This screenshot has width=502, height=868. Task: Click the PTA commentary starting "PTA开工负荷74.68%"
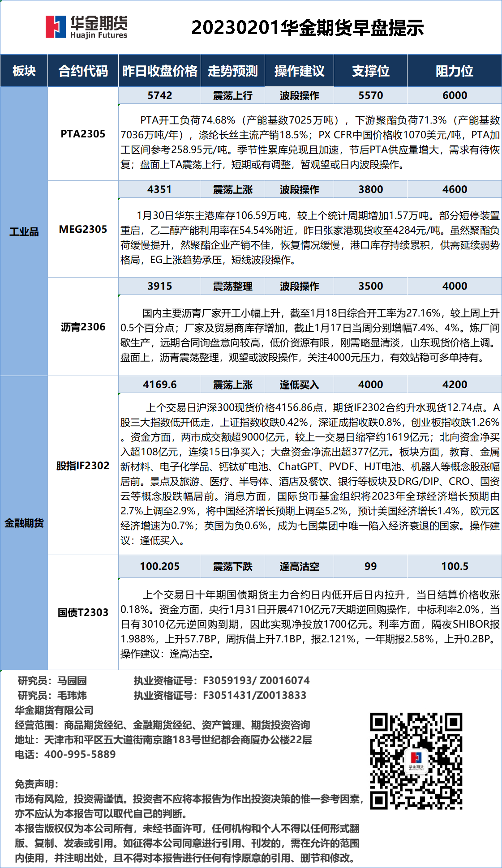(310, 142)
